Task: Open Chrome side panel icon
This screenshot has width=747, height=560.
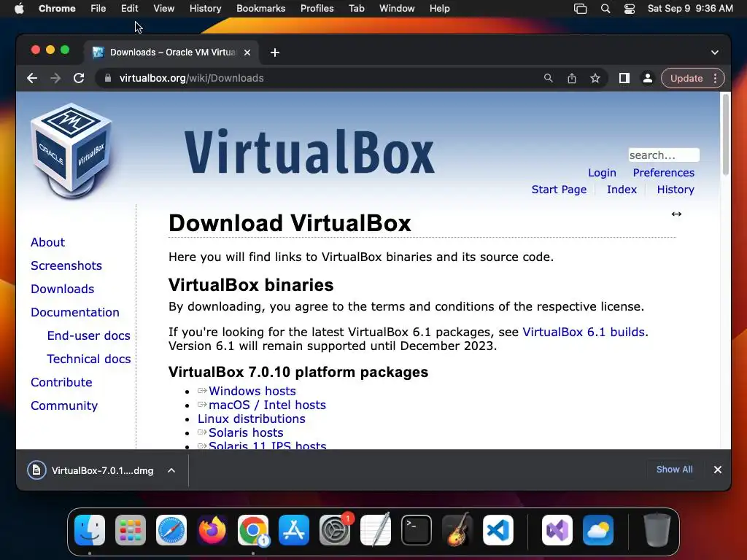Action: (624, 78)
